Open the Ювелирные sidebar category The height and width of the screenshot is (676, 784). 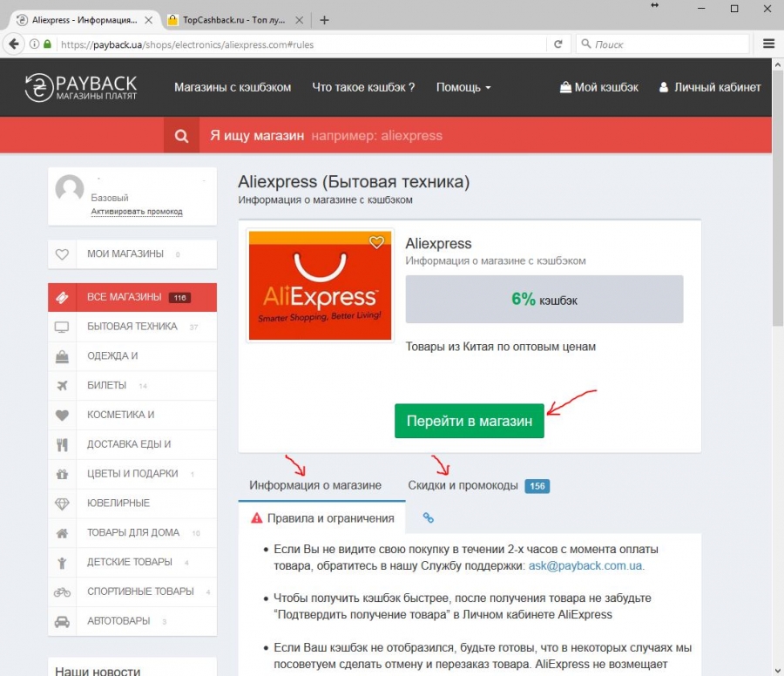click(x=132, y=503)
